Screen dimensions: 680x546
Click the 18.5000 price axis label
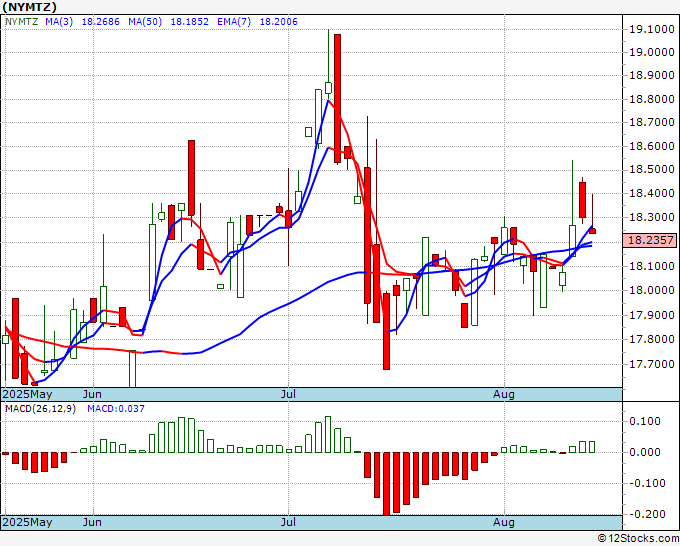tap(652, 170)
